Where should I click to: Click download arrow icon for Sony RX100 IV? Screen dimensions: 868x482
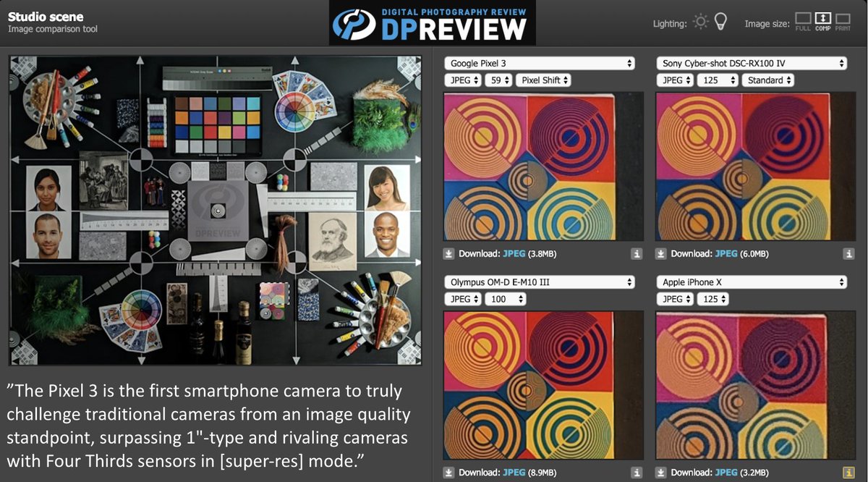tap(661, 253)
